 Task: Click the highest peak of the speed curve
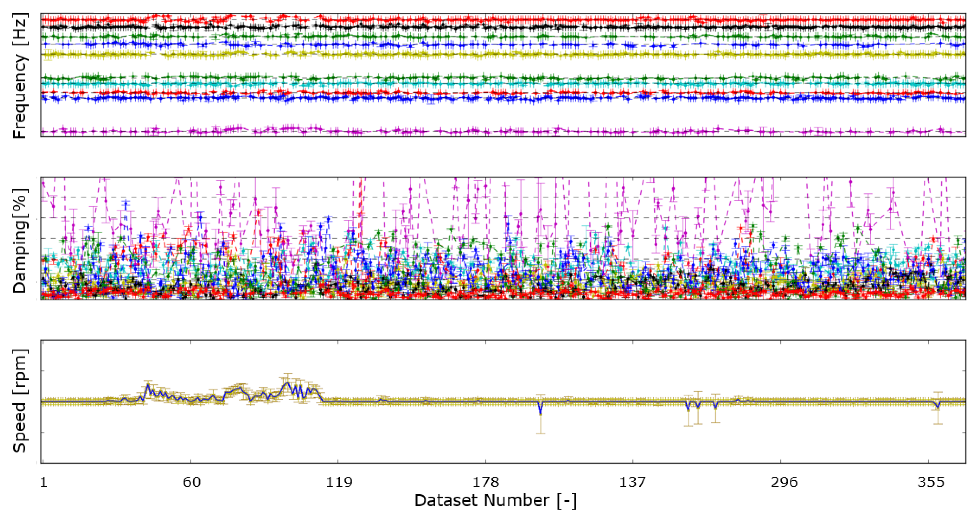pyautogui.click(x=288, y=383)
